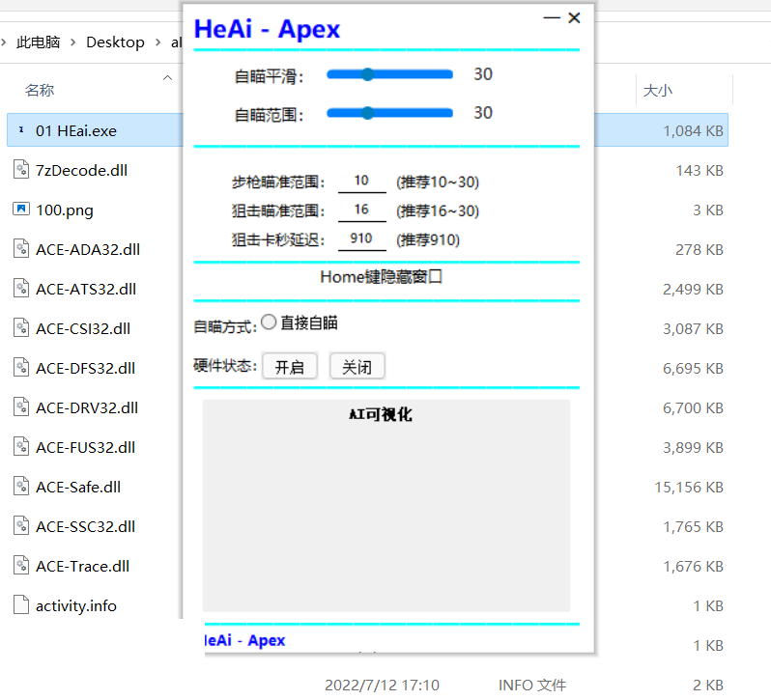The height and width of the screenshot is (700, 771).
Task: Click the ACE-Safe.dll file icon
Action: click(x=21, y=487)
